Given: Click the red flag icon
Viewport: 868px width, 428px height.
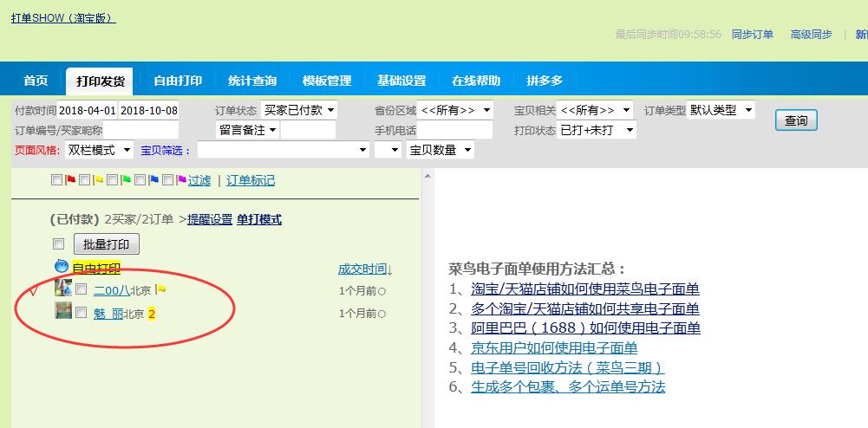Looking at the screenshot, I should click(71, 180).
